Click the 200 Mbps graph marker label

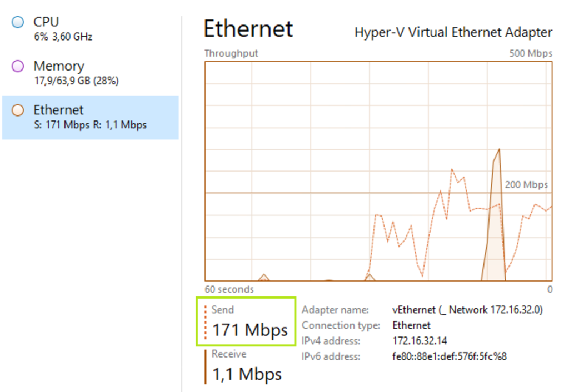click(x=526, y=185)
